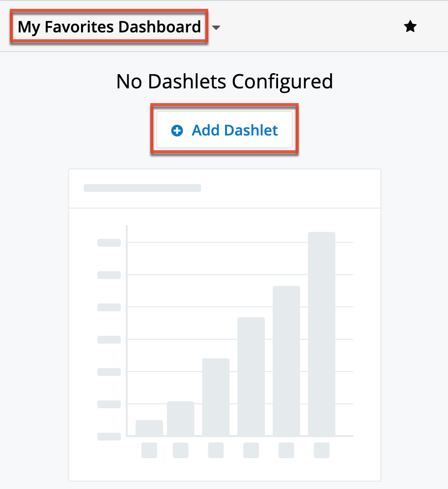This screenshot has width=448, height=489.
Task: Click the last x-axis label square below chart
Action: 322,450
